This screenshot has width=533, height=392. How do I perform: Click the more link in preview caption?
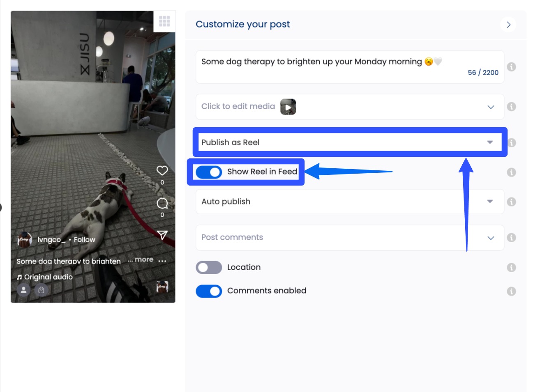point(143,259)
